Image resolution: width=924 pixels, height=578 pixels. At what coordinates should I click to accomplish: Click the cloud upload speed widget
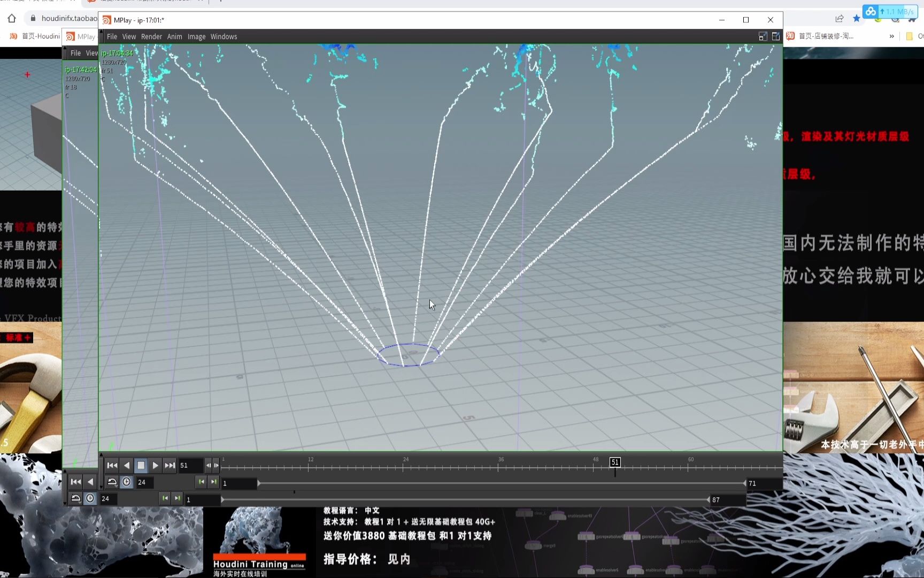coord(890,11)
